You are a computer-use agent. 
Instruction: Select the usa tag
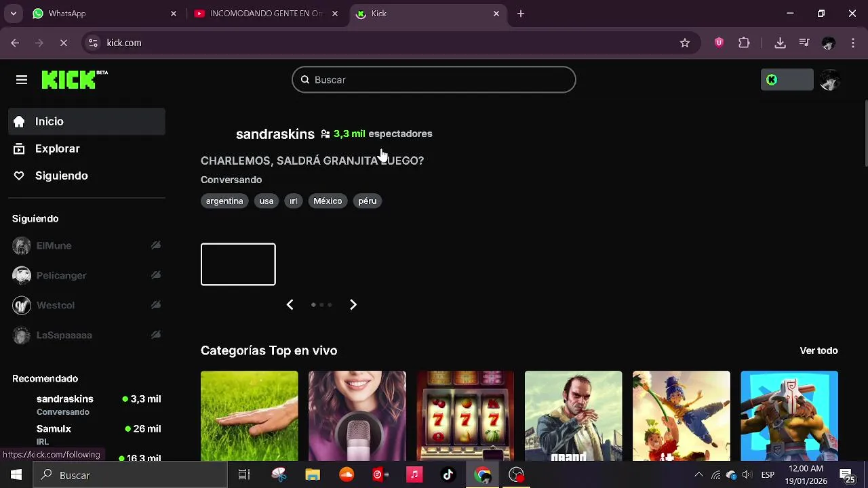pyautogui.click(x=267, y=201)
